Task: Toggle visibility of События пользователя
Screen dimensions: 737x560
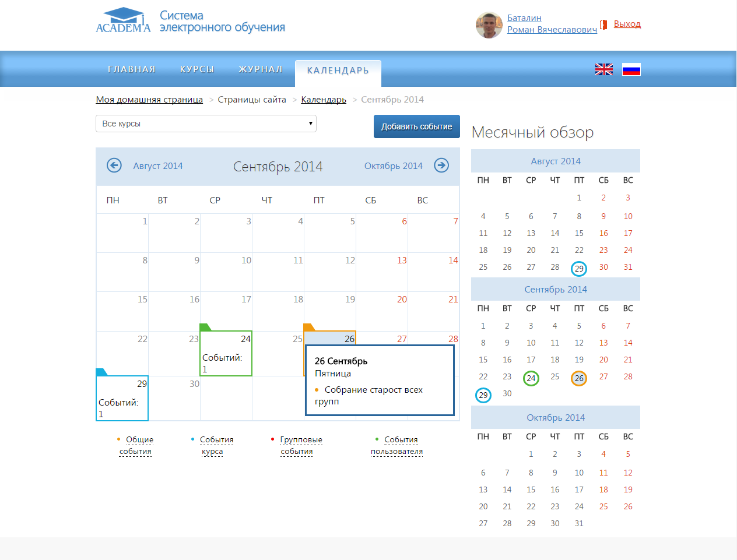Action: click(398, 445)
